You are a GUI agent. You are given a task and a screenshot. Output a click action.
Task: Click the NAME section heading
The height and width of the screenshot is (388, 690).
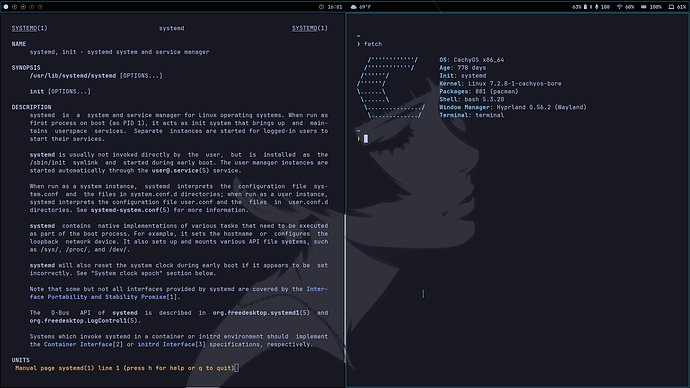[19, 44]
